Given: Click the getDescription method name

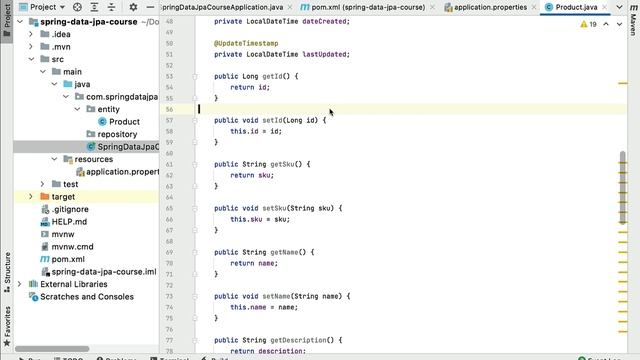Looking at the screenshot, I should (x=299, y=340).
